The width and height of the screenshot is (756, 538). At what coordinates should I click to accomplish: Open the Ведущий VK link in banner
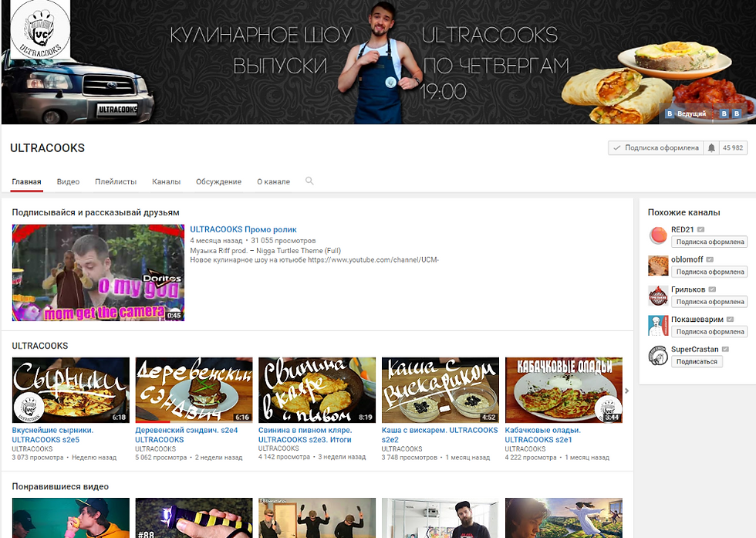[x=685, y=113]
